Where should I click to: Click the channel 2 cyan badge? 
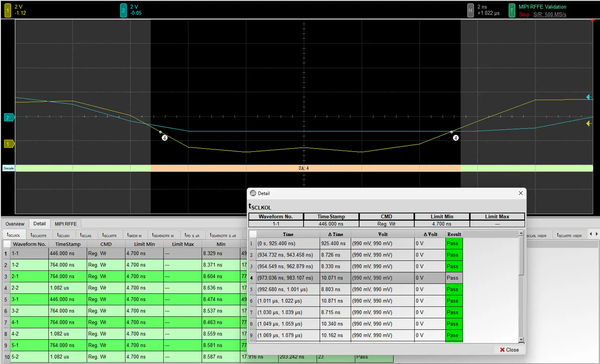coord(123,11)
